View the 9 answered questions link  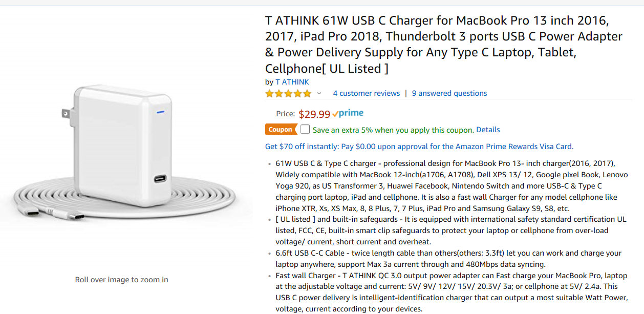tap(449, 93)
